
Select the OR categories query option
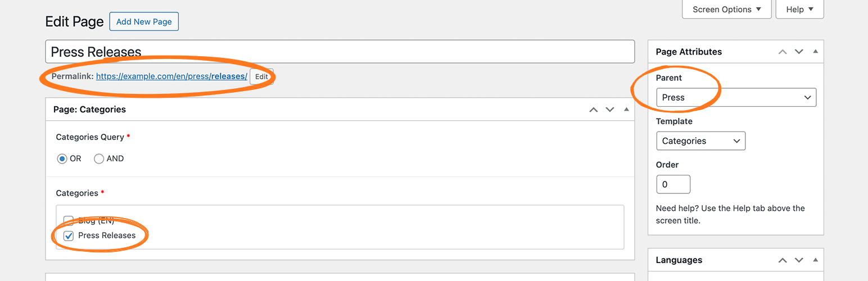62,159
